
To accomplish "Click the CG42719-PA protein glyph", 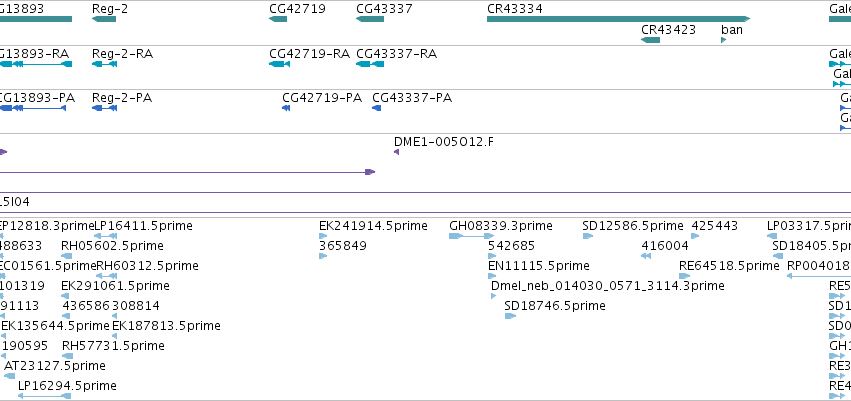I will 286,108.
